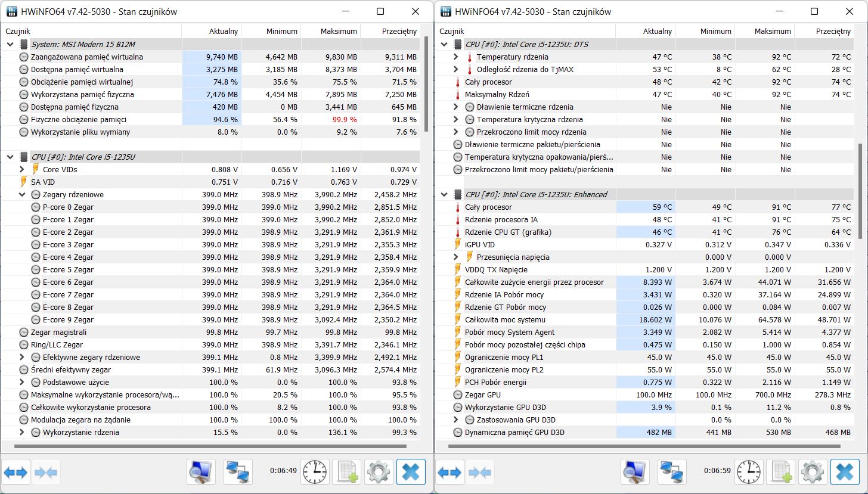Click horizontal scrollbar in left window
Image resolution: width=868 pixels, height=494 pixels.
210,446
